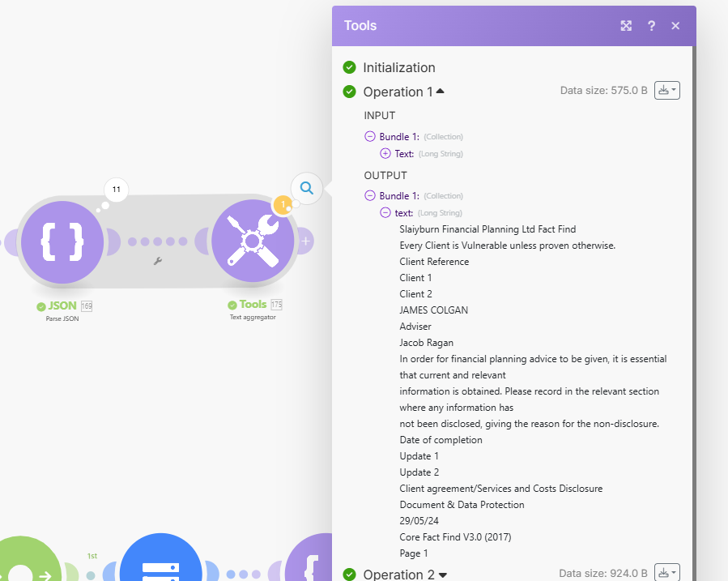Click the 'Adviser' output line
Image resolution: width=728 pixels, height=581 pixels.
pos(415,327)
